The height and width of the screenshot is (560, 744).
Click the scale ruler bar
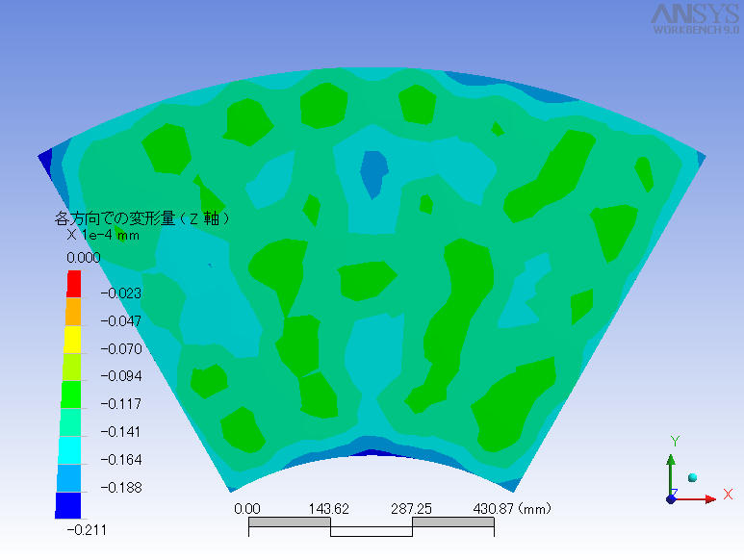pos(372,527)
